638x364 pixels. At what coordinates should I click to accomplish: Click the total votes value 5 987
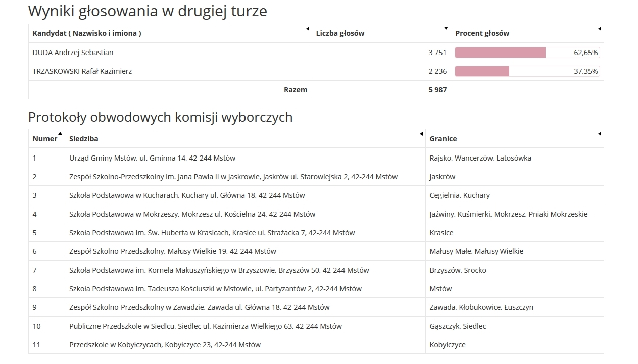pos(437,90)
